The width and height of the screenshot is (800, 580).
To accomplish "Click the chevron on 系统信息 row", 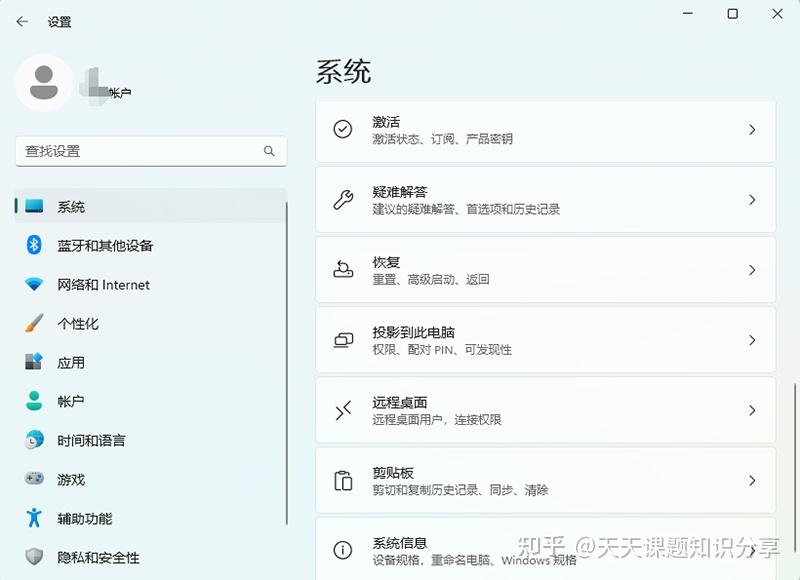I will [x=752, y=550].
